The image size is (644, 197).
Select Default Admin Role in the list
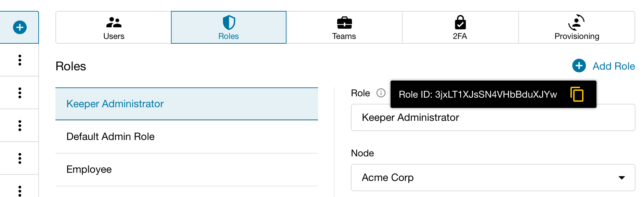[186, 137]
